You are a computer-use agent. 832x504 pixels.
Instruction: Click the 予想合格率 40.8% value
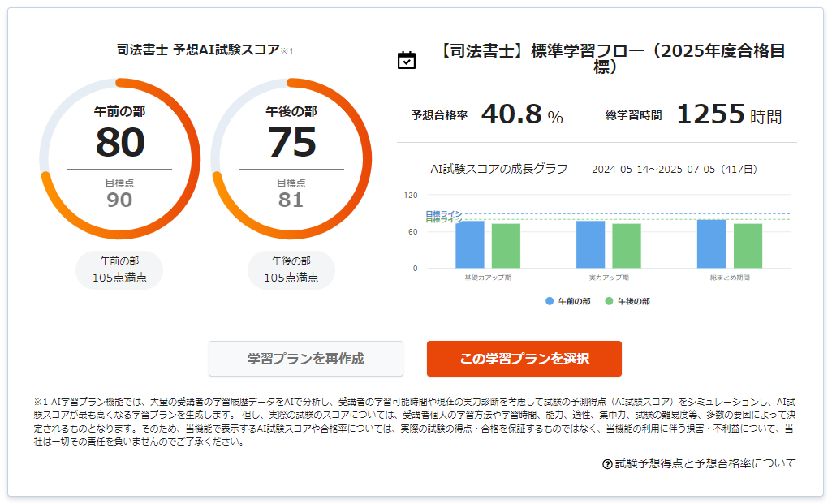(x=522, y=114)
